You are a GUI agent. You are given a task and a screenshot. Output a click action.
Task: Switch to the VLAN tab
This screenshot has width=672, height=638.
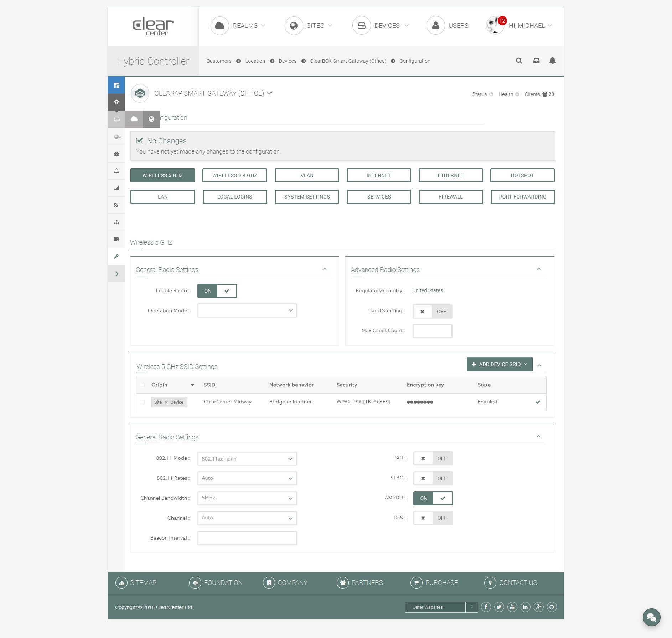coord(307,175)
